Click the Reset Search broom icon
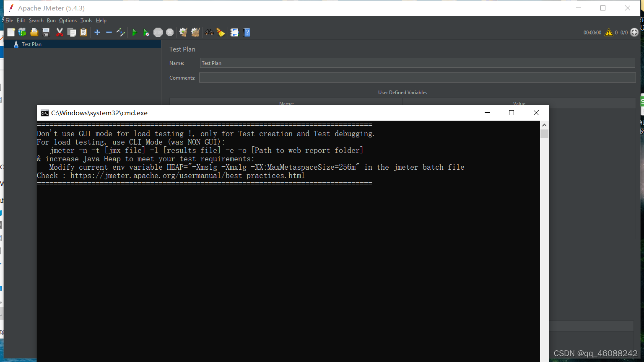Viewport: 644px width, 362px height. [221, 32]
